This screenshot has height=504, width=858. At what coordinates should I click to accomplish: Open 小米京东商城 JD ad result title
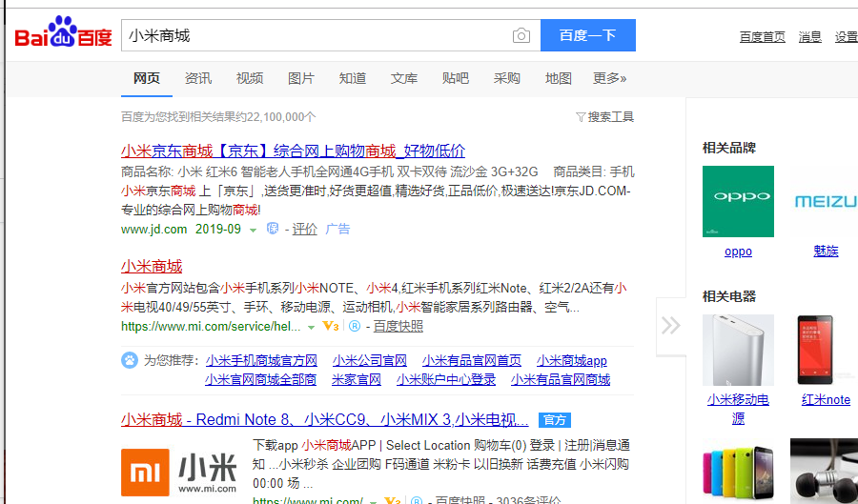tap(293, 151)
